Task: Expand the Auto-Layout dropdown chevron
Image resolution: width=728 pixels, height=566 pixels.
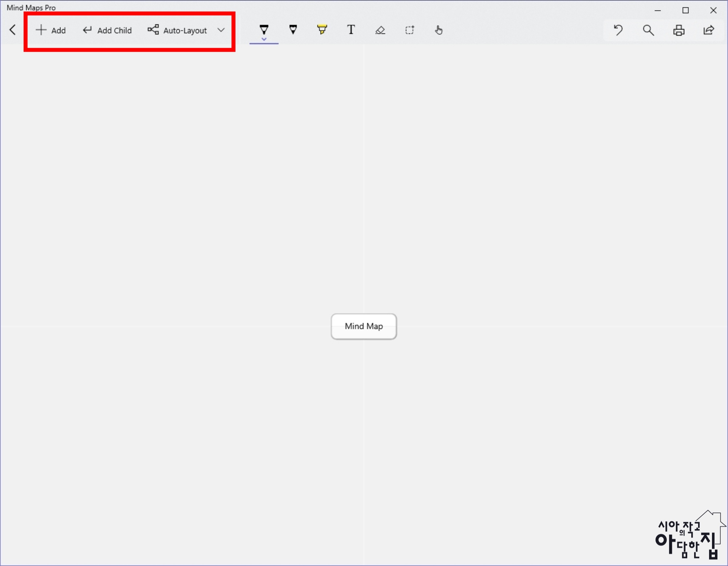Action: (221, 30)
